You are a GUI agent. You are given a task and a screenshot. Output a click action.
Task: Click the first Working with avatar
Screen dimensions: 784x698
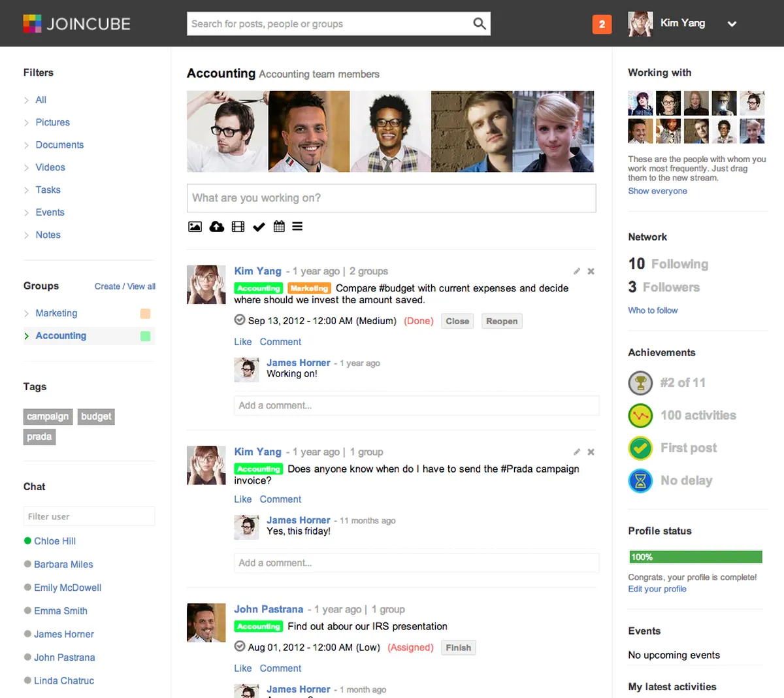click(640, 103)
